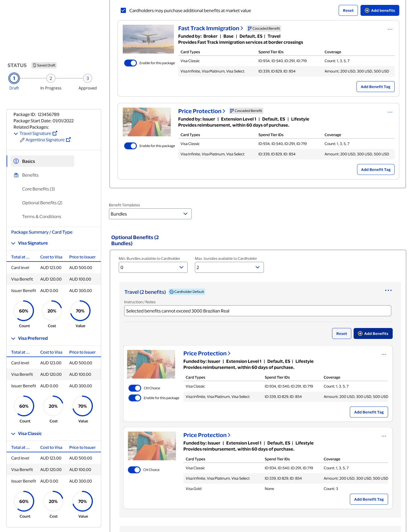The image size is (420, 532).
Task: Go to Terms & Conditions section
Action: (42, 216)
